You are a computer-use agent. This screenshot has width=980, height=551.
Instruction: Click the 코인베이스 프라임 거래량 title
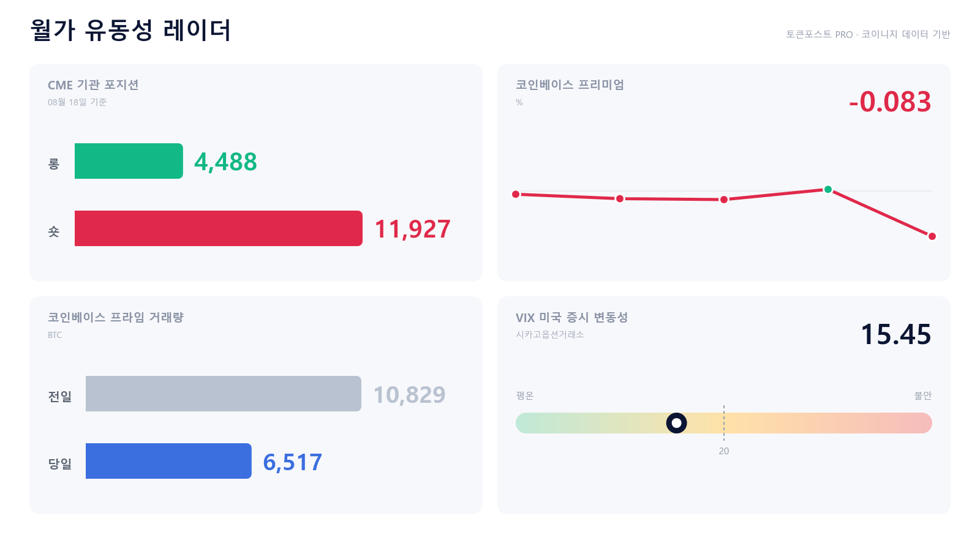pyautogui.click(x=116, y=318)
